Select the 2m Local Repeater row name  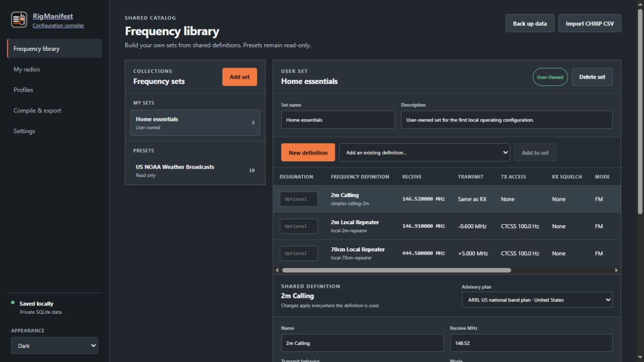(x=355, y=222)
